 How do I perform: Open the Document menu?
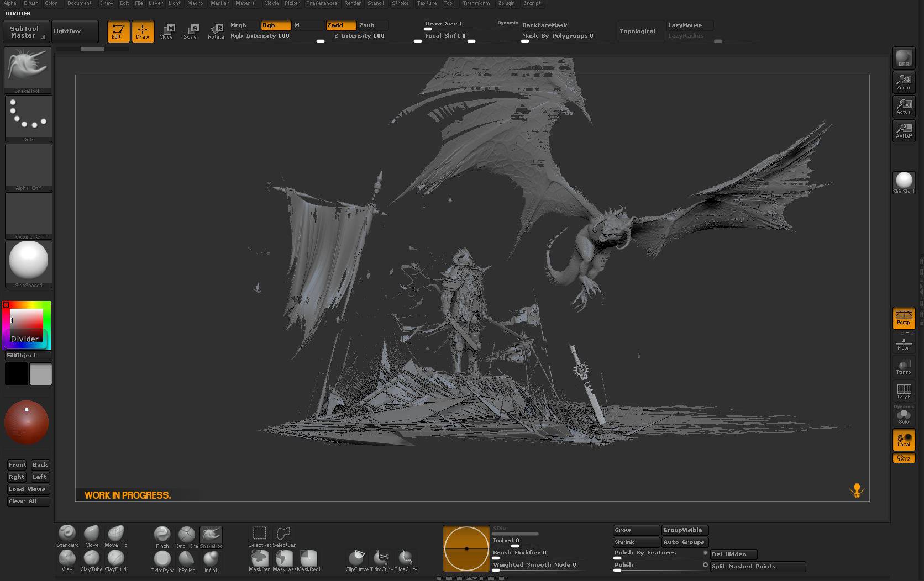coord(80,3)
